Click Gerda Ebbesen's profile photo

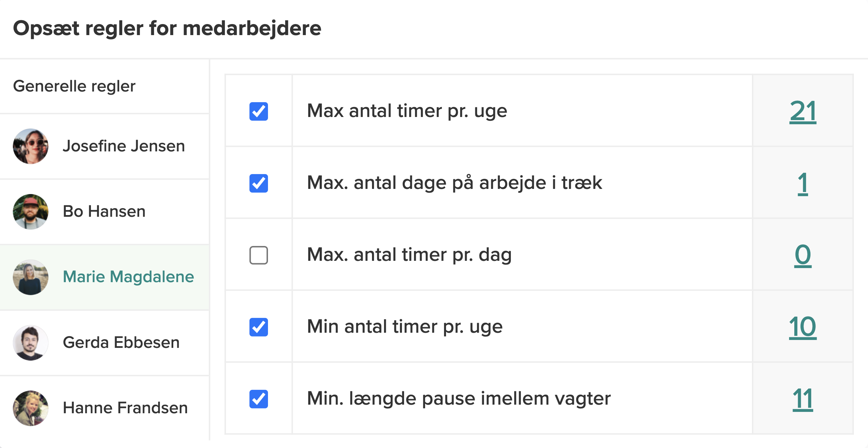coord(30,342)
